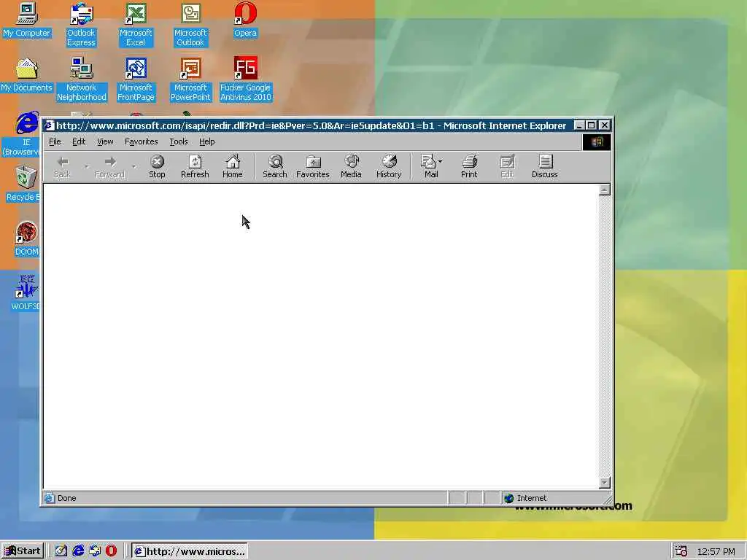
Task: Click the Discuss toolbar button
Action: click(x=544, y=167)
